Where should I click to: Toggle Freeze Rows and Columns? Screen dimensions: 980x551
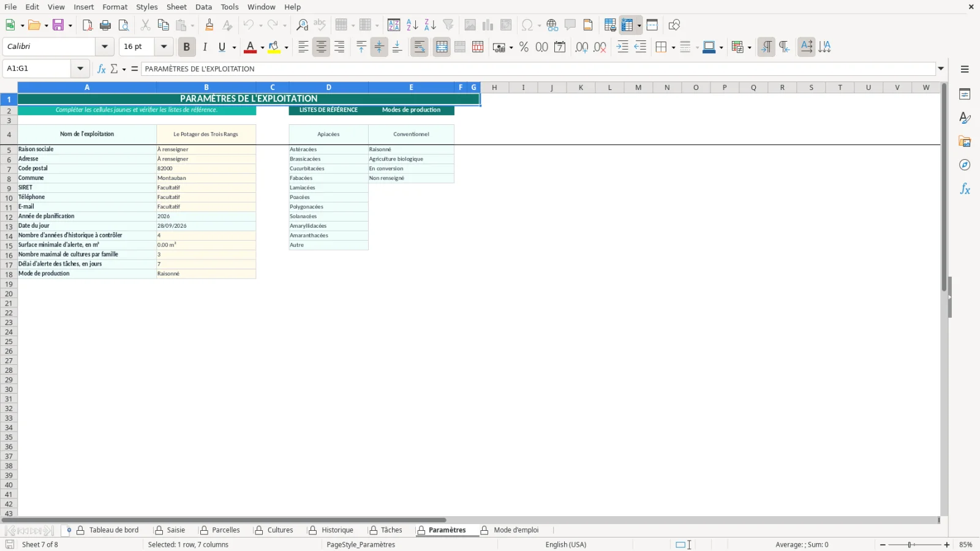pos(627,25)
